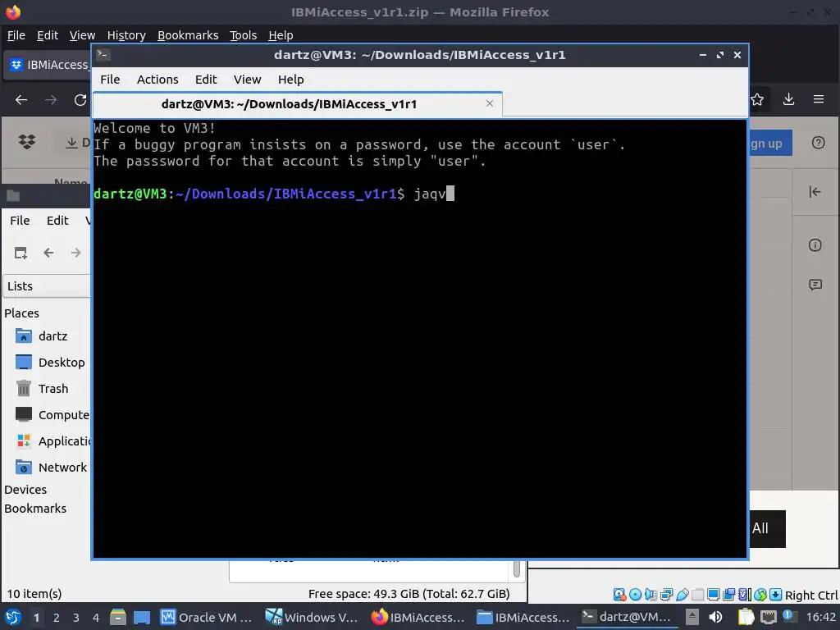Screen dimensions: 840x630
Task: Click the show desktop icon on taskbar
Action: tap(142, 618)
